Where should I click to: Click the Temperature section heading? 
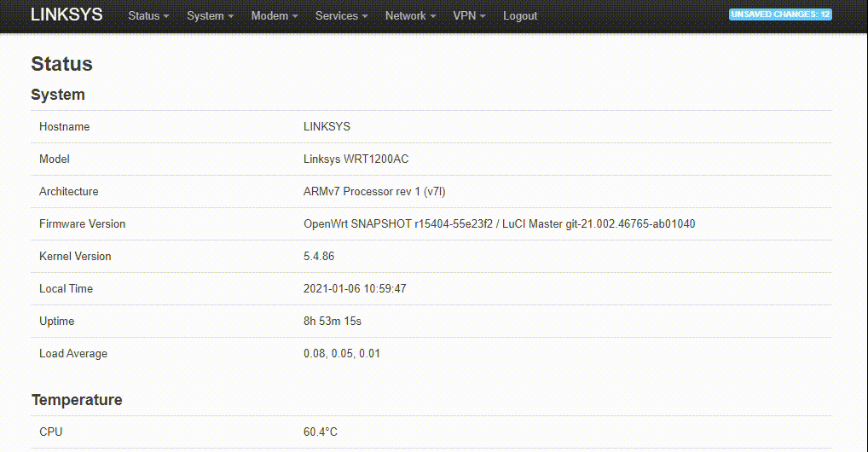pyautogui.click(x=77, y=400)
